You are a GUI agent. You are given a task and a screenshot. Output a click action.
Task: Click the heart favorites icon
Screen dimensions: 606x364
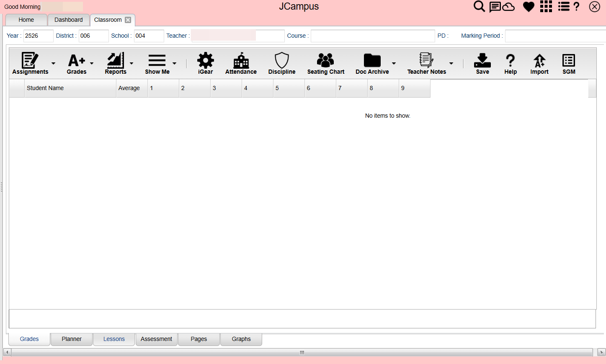click(529, 7)
